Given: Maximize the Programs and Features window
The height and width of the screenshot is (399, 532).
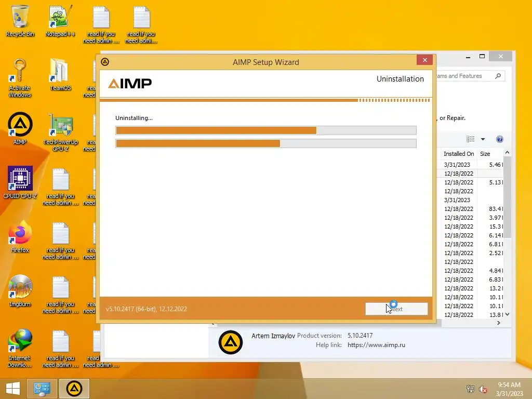Looking at the screenshot, I should [482, 57].
